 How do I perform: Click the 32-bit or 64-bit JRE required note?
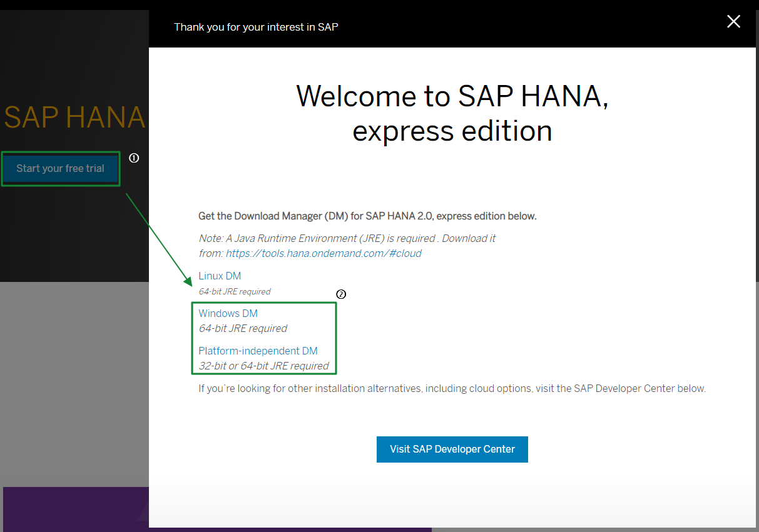click(263, 366)
